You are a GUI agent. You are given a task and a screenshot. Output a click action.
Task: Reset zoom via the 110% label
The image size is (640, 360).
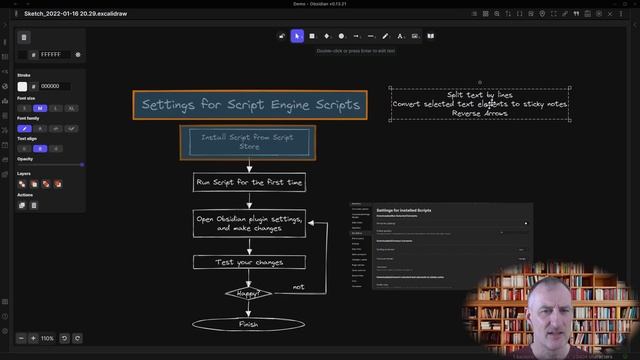coord(47,338)
